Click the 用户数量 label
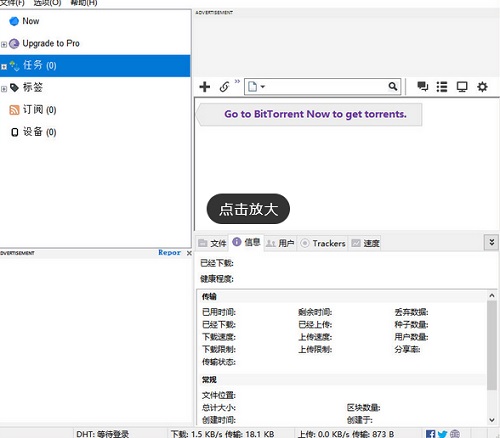This screenshot has width=500, height=438. click(x=411, y=337)
